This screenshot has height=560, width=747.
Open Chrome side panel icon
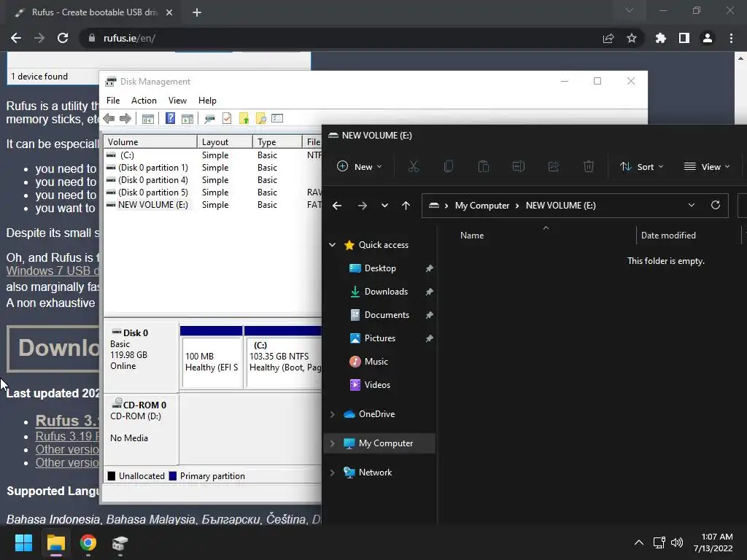click(684, 38)
